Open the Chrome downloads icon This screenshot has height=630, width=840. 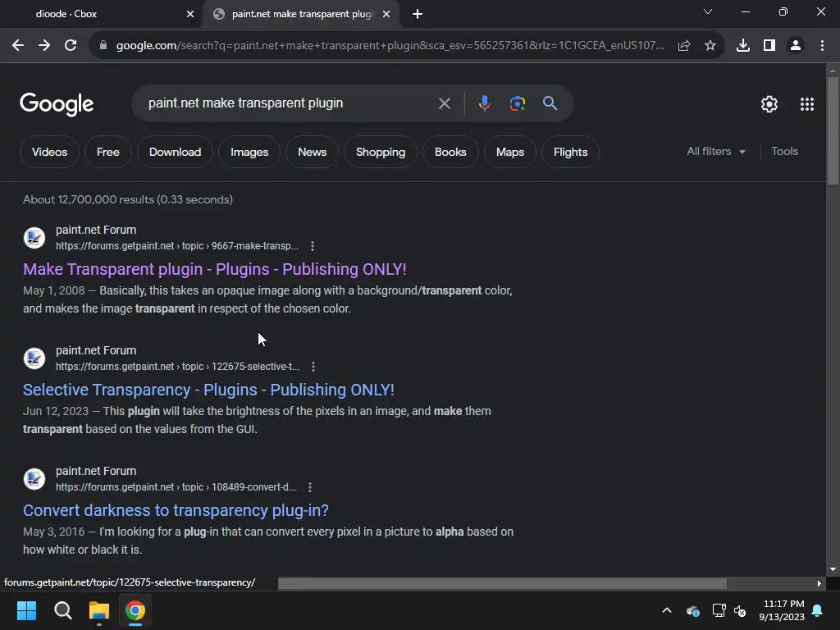[743, 46]
